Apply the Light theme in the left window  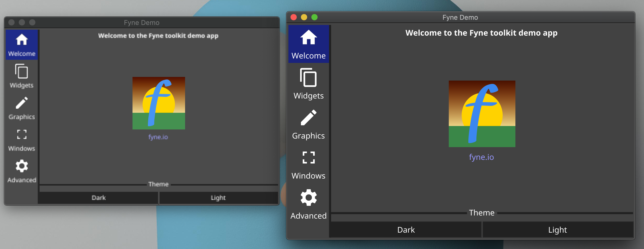point(218,198)
